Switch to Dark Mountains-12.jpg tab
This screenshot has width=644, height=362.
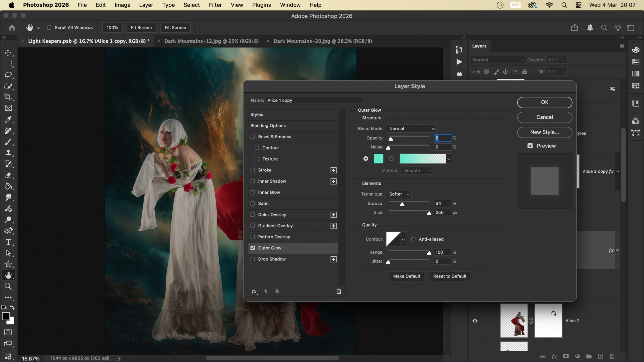211,41
